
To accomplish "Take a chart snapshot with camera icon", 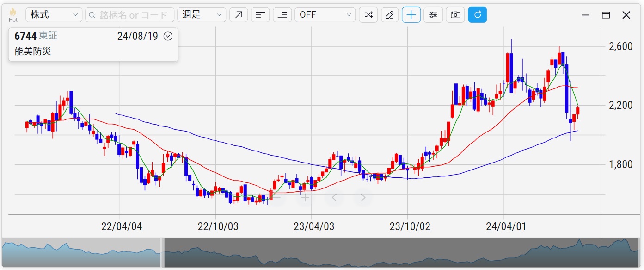I will 455,15.
